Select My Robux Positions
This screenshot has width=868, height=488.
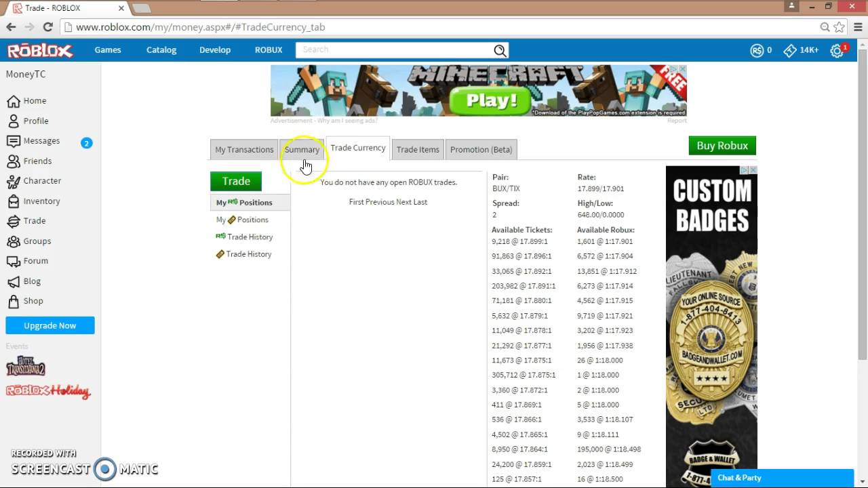tap(250, 202)
